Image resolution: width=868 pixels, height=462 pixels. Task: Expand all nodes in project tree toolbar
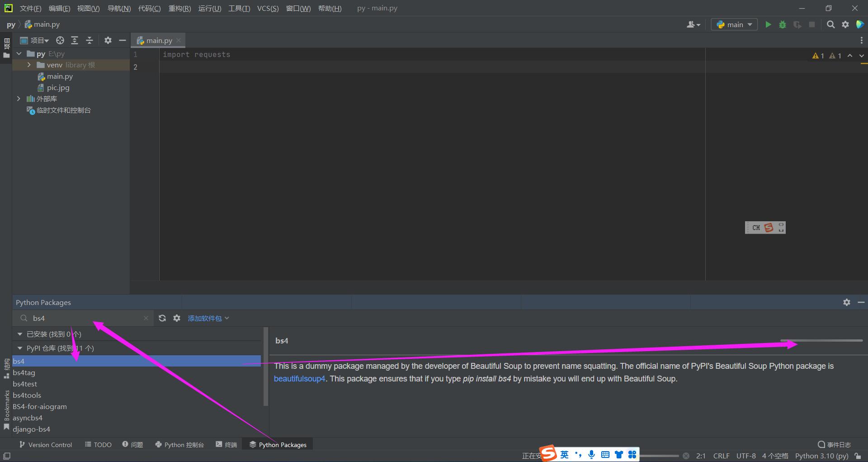click(x=75, y=40)
